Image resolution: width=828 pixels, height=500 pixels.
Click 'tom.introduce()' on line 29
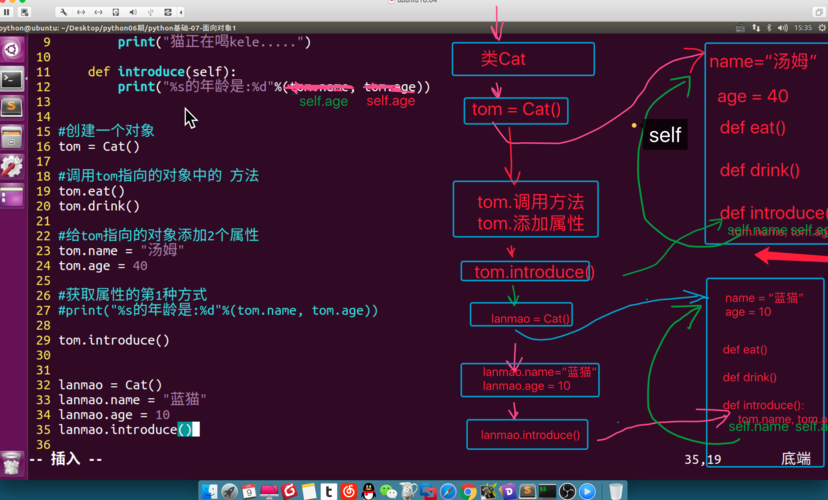[114, 340]
